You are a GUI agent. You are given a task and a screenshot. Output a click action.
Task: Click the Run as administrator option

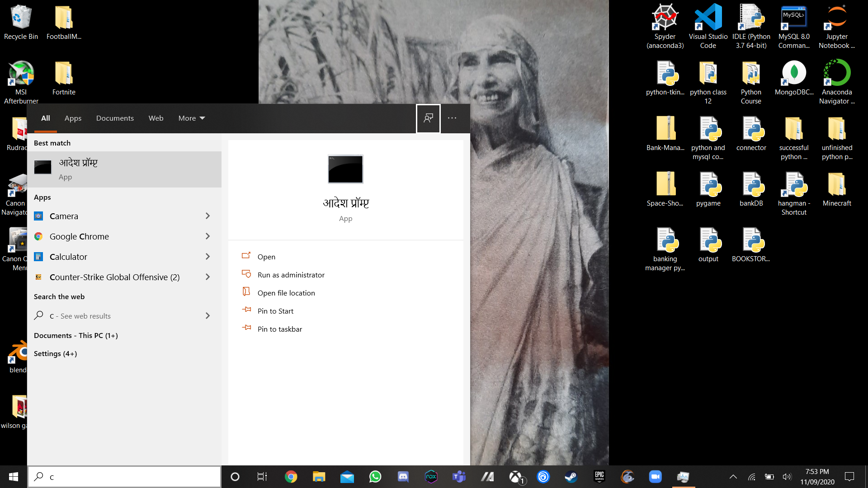pyautogui.click(x=291, y=275)
